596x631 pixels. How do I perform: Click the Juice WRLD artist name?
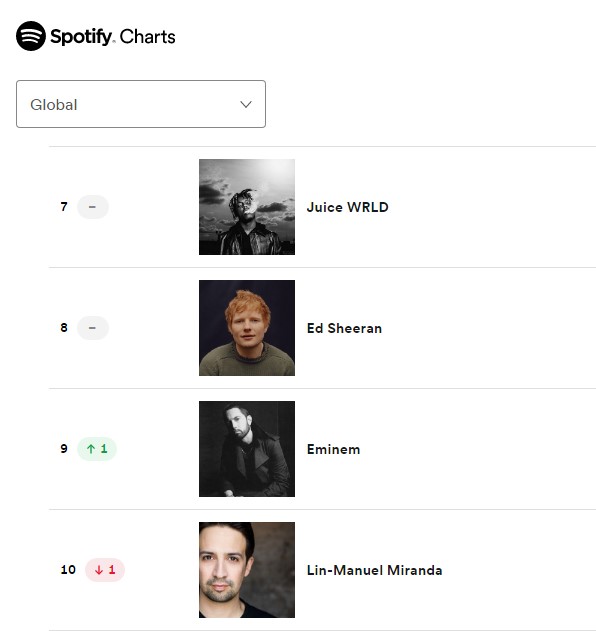347,207
